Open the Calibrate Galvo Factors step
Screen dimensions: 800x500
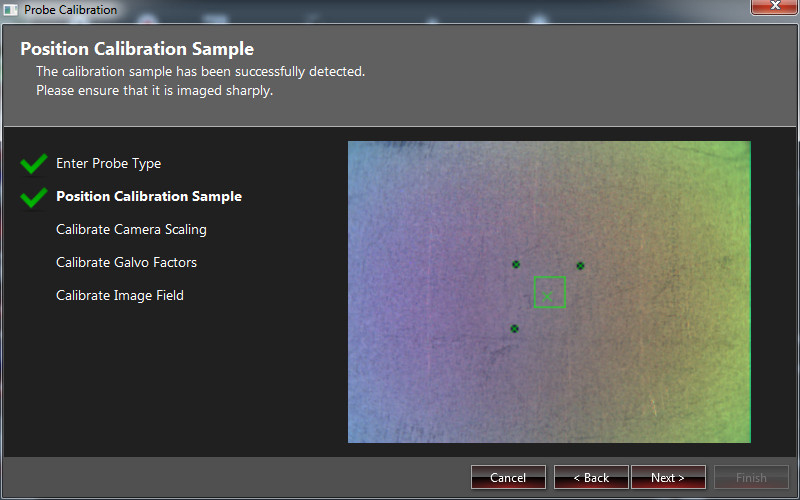(x=126, y=262)
